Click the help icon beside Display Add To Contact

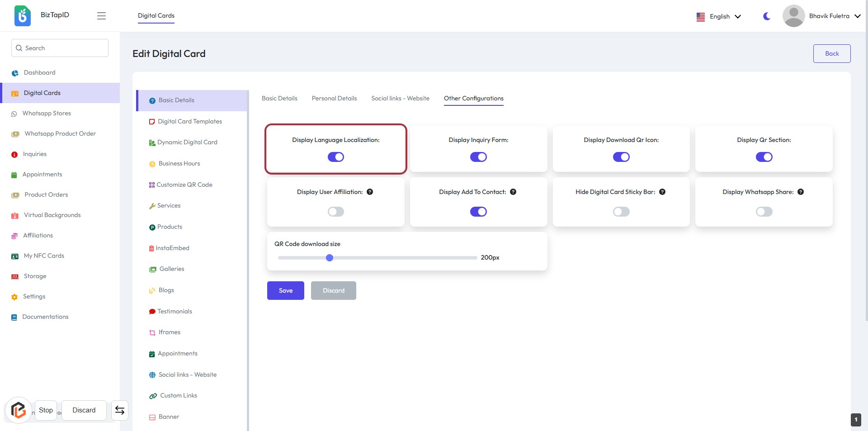513,192
